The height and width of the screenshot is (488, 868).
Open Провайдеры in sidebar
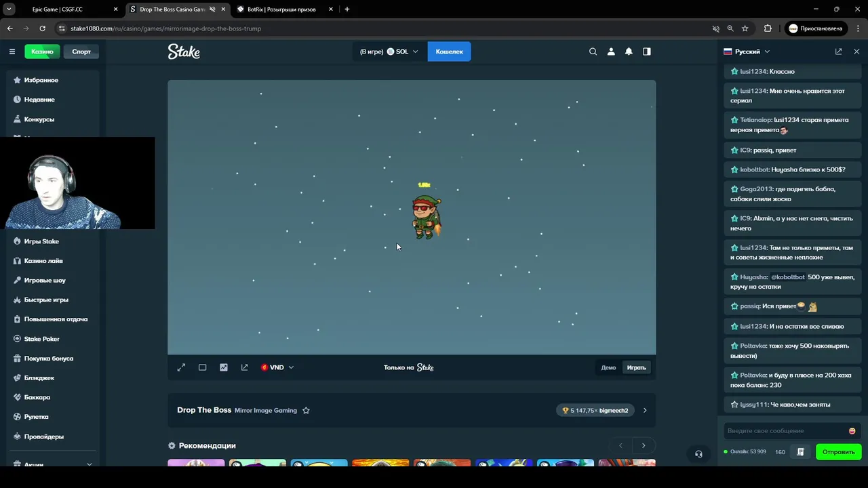pyautogui.click(x=53, y=436)
